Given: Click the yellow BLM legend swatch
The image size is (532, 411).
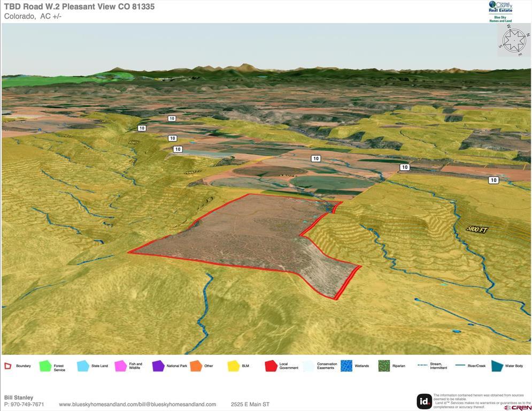Looking at the screenshot, I should click(233, 366).
